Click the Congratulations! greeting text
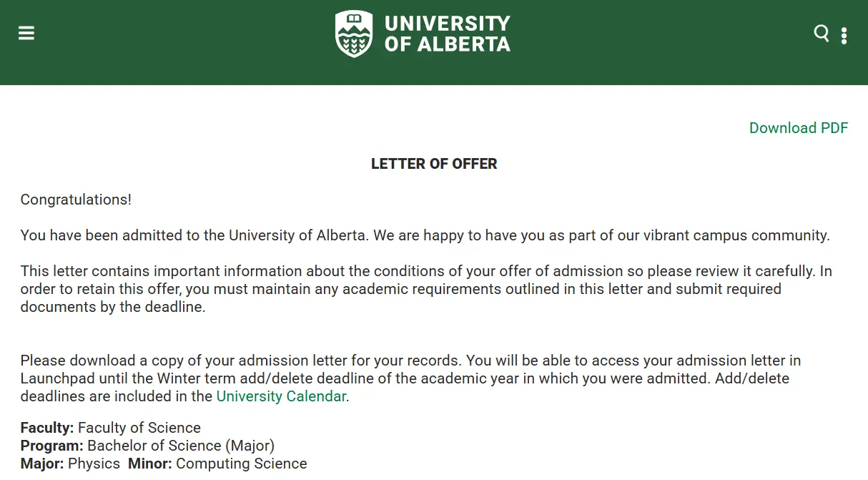868x480 pixels. click(76, 200)
